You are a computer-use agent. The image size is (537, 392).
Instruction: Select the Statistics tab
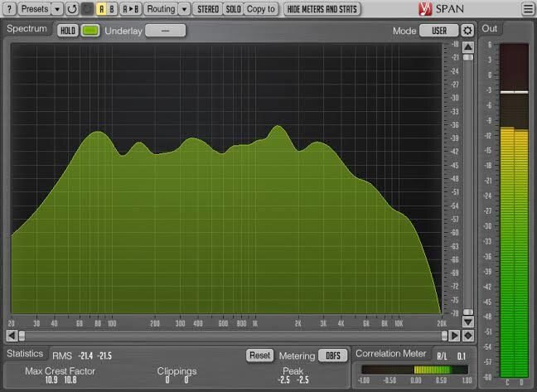click(25, 353)
